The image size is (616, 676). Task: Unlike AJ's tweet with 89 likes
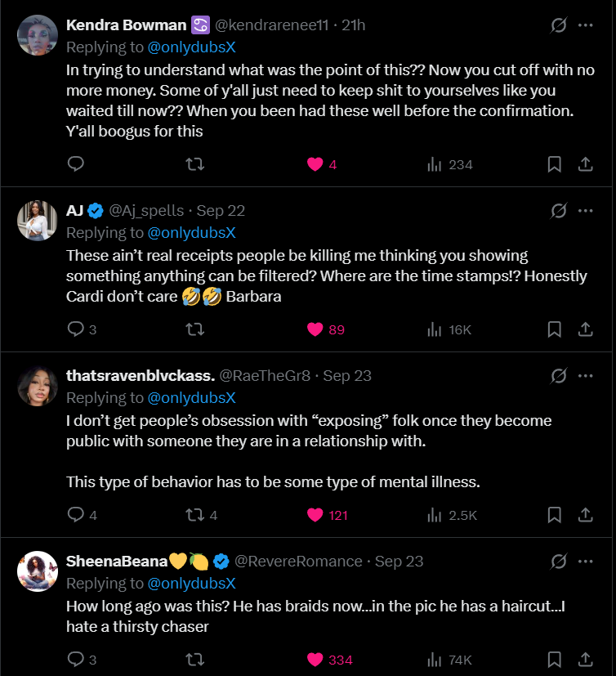315,329
